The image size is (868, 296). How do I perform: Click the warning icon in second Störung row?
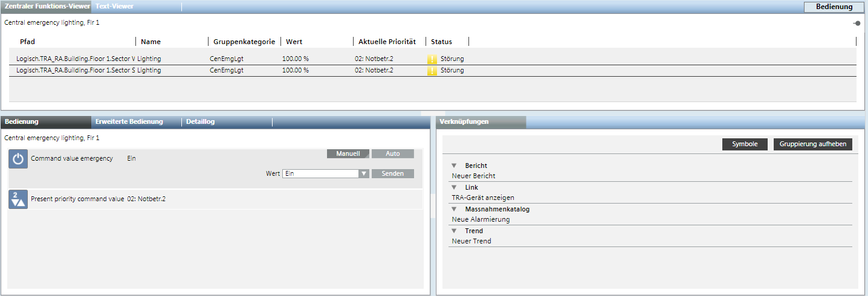click(x=432, y=71)
